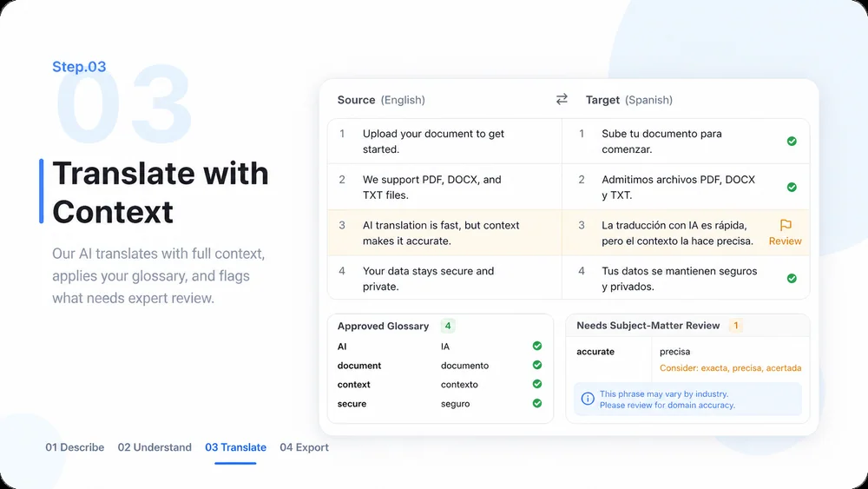The image size is (868, 489).
Task: Click the 'Source (English)' header
Action: tap(381, 100)
